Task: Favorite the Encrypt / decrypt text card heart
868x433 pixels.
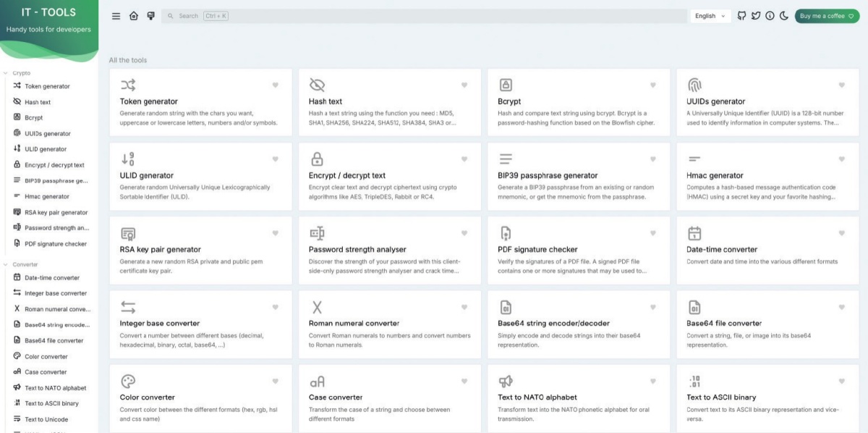Action: click(x=464, y=159)
